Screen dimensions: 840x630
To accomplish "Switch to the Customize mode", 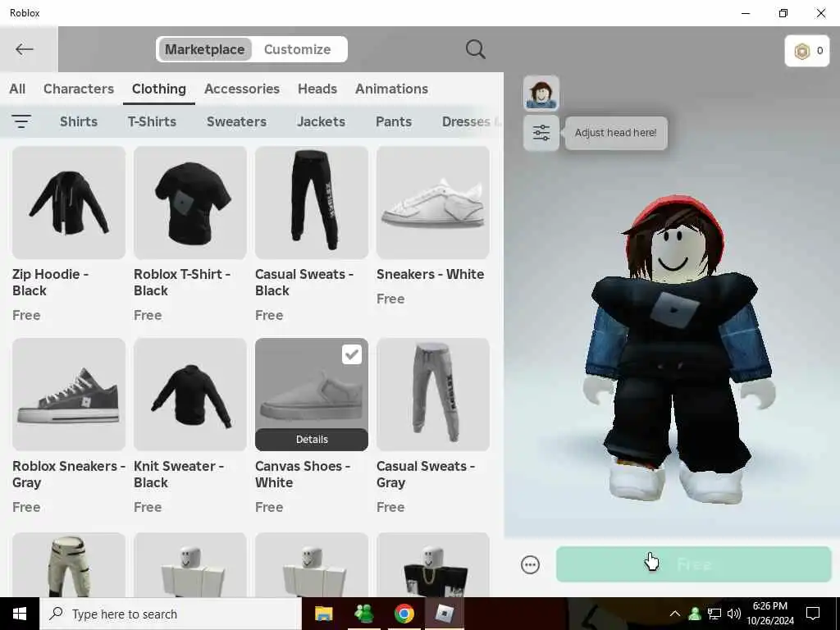I will point(297,49).
